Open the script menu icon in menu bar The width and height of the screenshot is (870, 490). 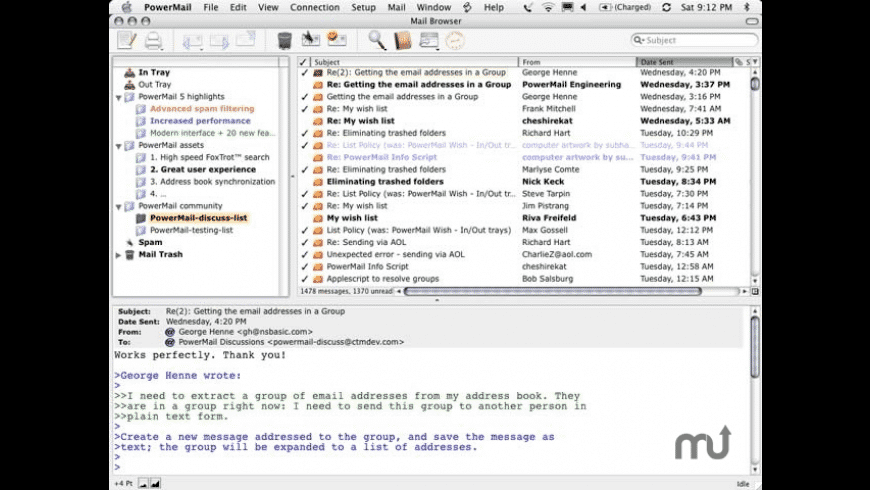point(467,7)
